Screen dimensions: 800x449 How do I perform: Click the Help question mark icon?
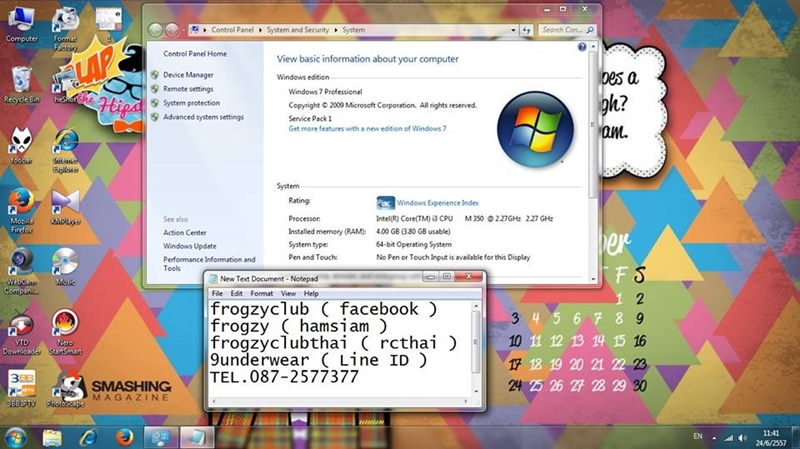pos(582,47)
